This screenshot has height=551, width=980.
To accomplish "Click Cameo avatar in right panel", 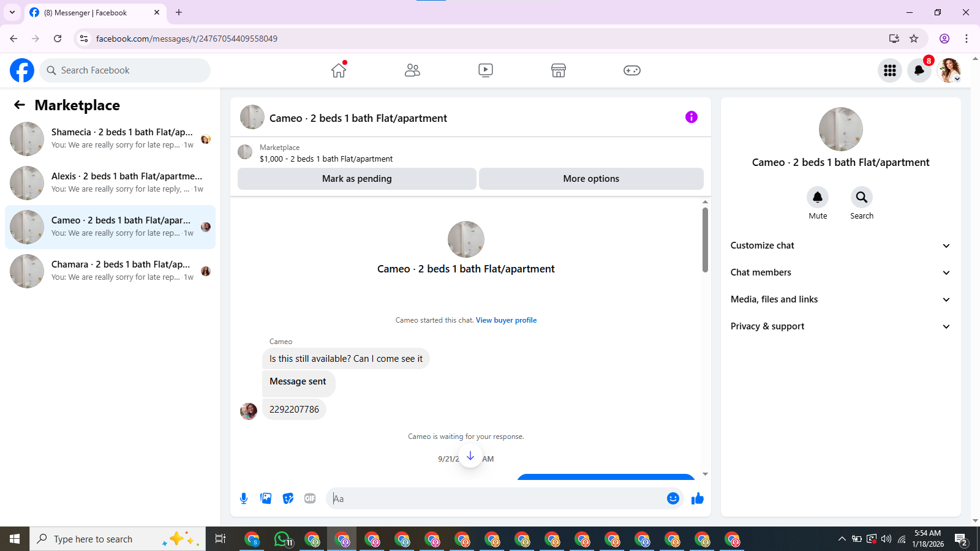I will (841, 129).
